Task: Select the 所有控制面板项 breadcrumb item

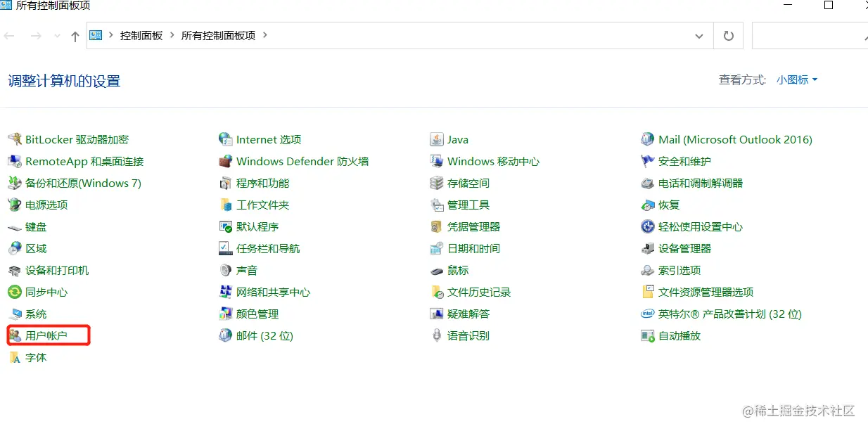Action: click(218, 35)
